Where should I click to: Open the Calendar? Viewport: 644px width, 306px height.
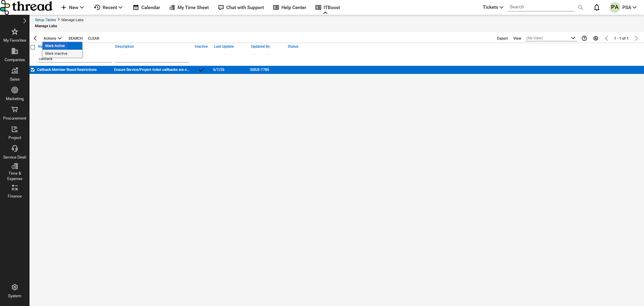tap(147, 7)
